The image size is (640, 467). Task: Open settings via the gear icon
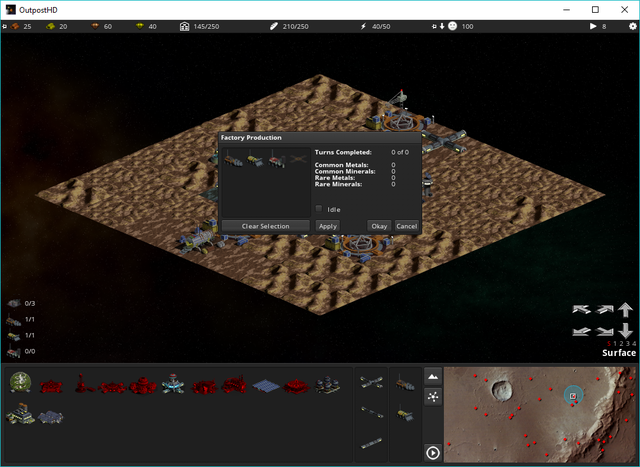click(632, 26)
